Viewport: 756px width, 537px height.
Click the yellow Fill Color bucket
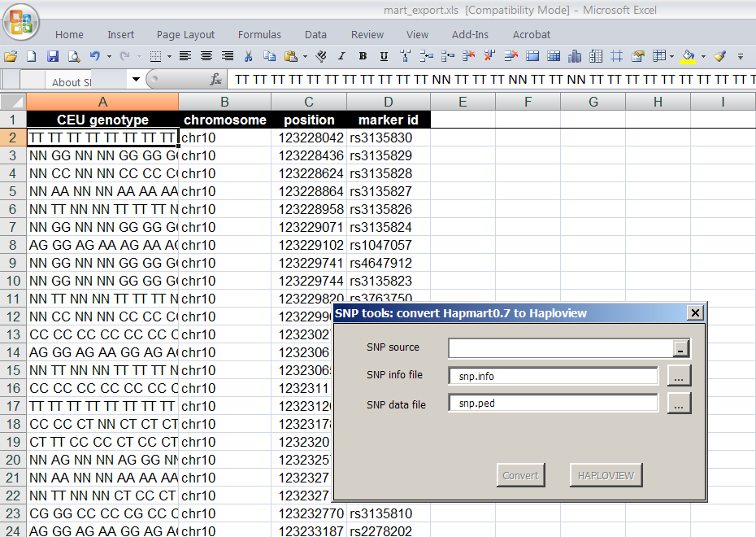pyautogui.click(x=688, y=56)
